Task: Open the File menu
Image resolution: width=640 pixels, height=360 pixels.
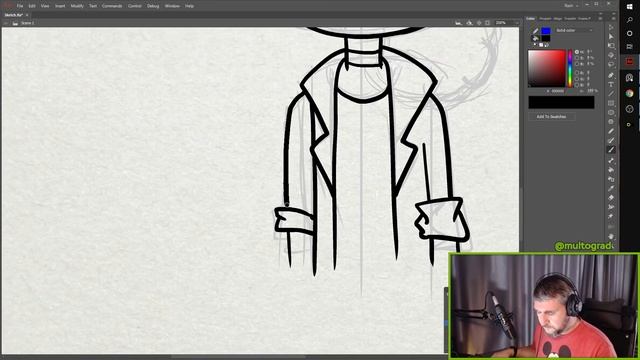Action: [20, 6]
